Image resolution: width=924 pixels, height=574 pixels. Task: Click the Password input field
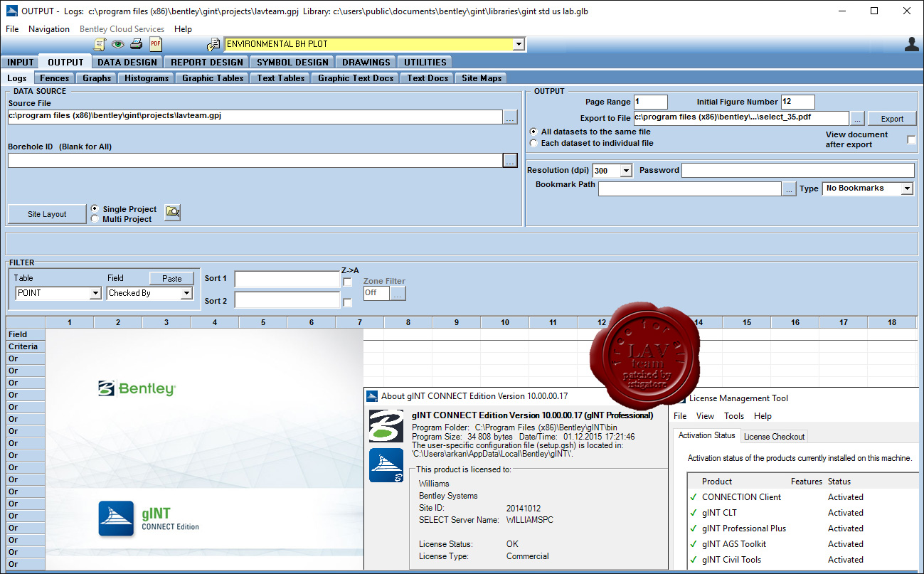point(798,171)
